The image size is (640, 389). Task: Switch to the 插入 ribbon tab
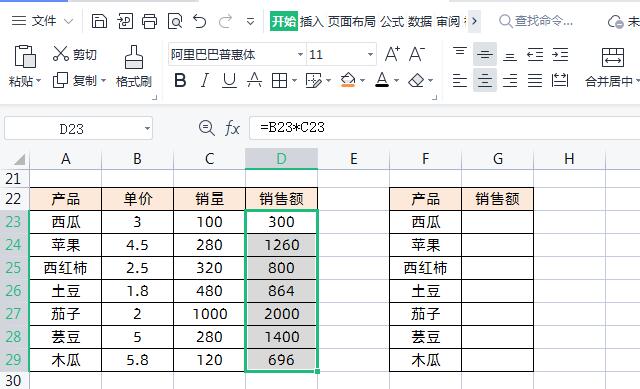coord(312,21)
